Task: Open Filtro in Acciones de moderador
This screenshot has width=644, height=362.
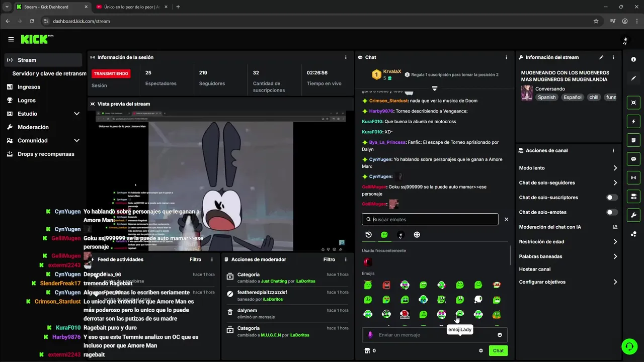Action: 329,259
